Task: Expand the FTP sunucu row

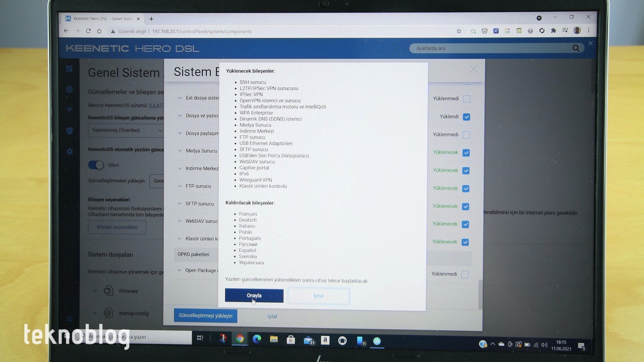Action: 180,186
